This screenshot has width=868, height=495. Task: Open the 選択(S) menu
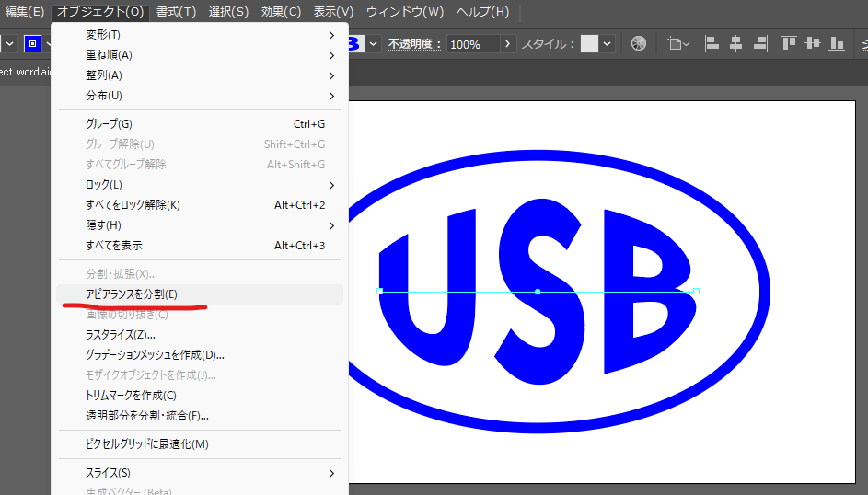point(228,12)
